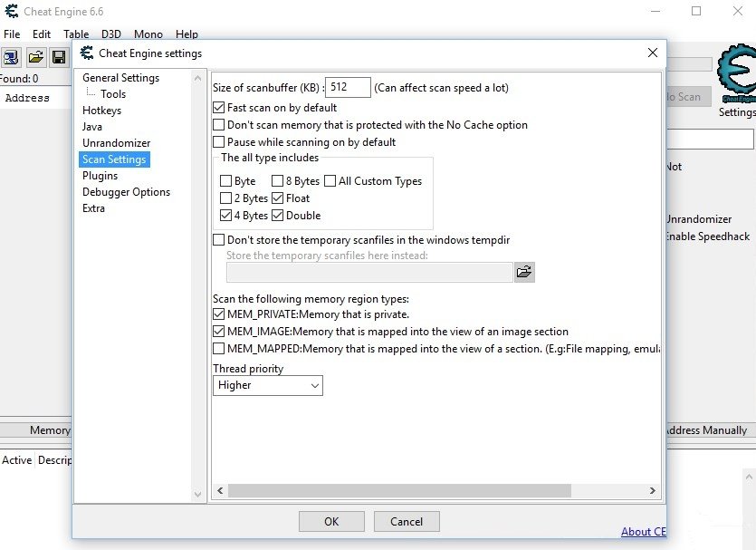Enable Pause while scanning on by default
Image resolution: width=756 pixels, height=550 pixels.
point(218,142)
